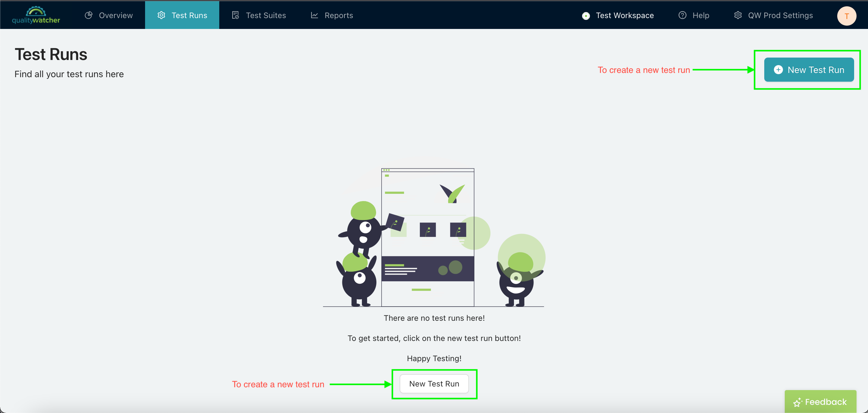This screenshot has width=868, height=413.
Task: Expand the QW Prod Settings menu
Action: click(773, 15)
